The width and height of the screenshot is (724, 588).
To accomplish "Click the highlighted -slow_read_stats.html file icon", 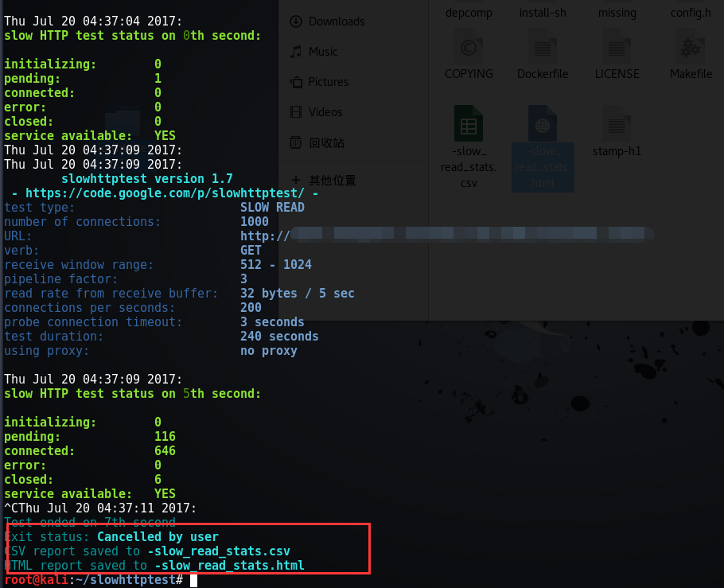I will (543, 124).
